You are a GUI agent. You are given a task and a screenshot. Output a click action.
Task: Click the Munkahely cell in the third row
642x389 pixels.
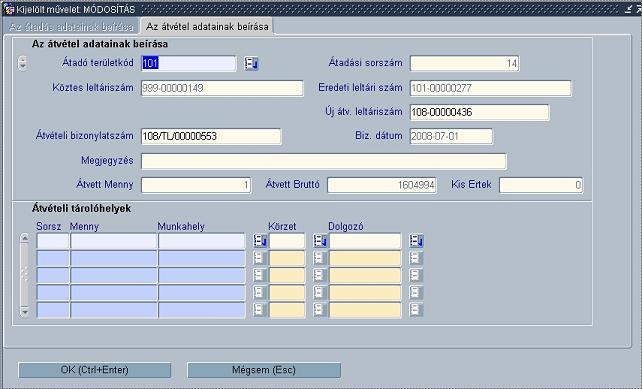tap(201, 276)
